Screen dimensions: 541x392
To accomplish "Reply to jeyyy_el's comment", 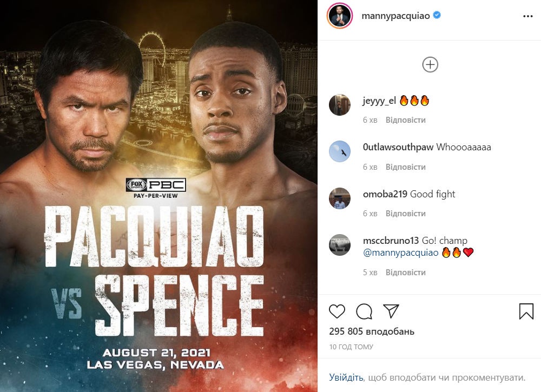I will click(405, 120).
